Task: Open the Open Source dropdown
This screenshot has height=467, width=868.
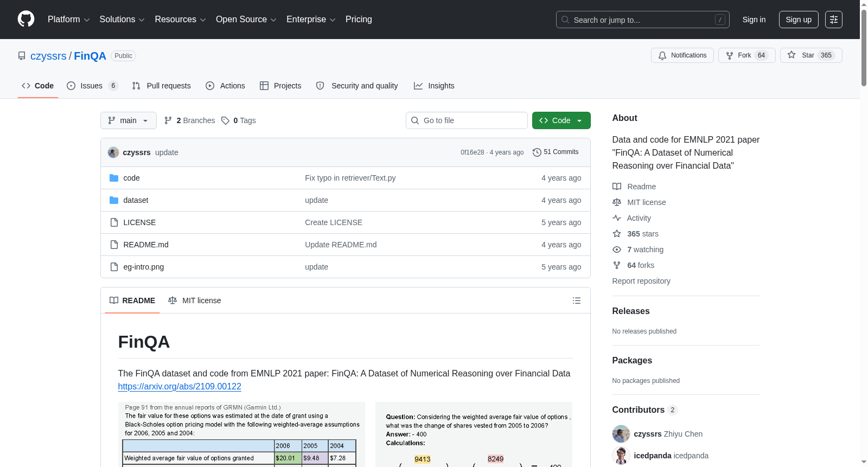Action: click(246, 20)
